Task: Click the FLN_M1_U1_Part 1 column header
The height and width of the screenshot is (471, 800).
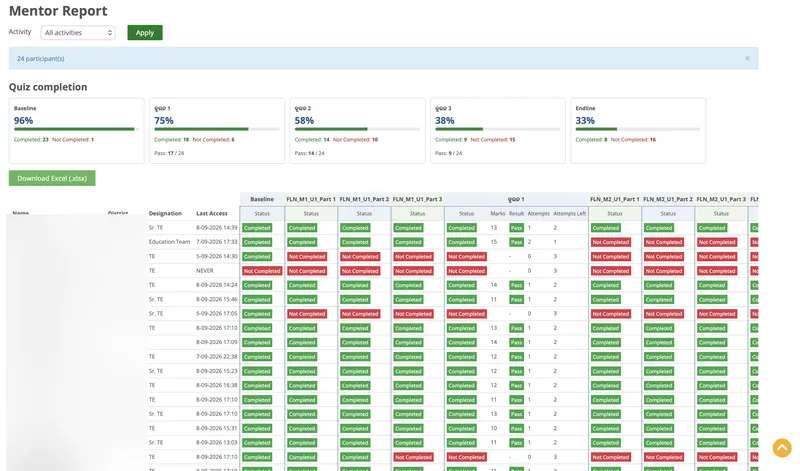Action: (311, 199)
